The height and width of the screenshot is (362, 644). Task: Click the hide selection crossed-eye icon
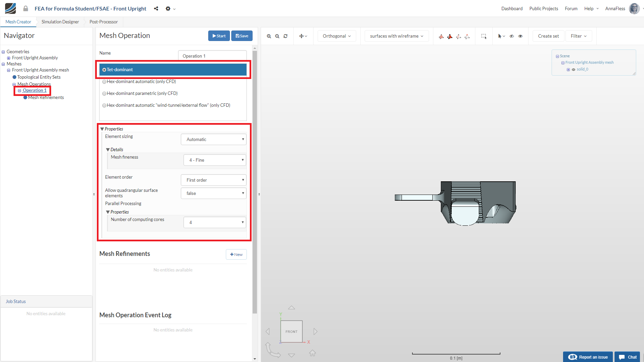coord(512,36)
